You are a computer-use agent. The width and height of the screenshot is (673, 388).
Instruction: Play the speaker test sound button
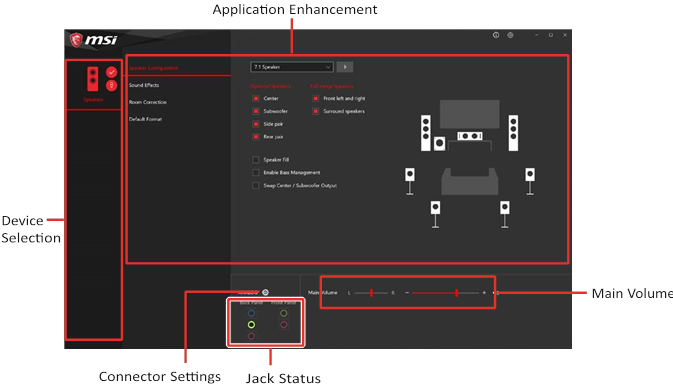345,67
